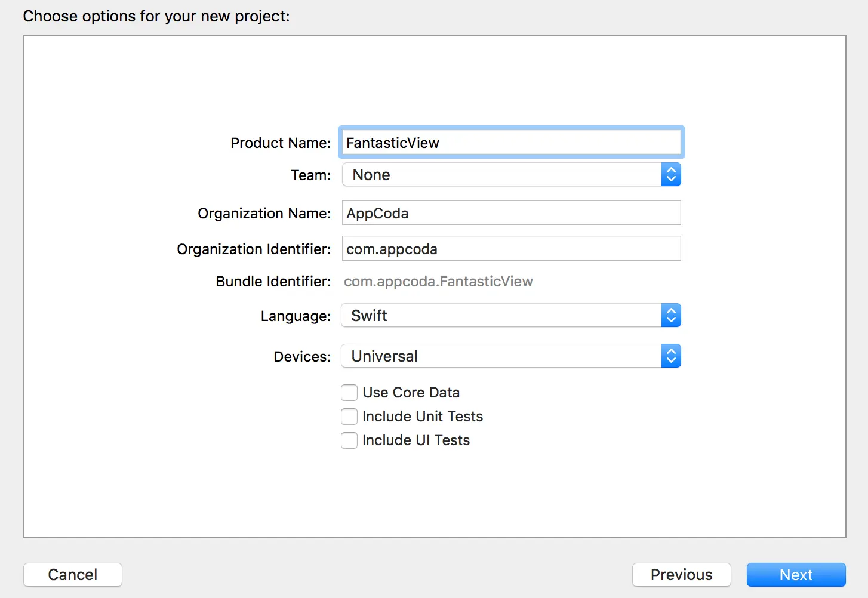Viewport: 868px width, 598px height.
Task: Expand the Devices dropdown showing Universal
Action: [501, 356]
